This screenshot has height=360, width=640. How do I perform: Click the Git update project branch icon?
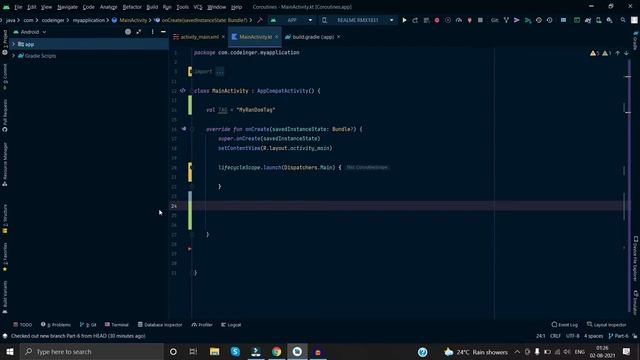point(506,20)
